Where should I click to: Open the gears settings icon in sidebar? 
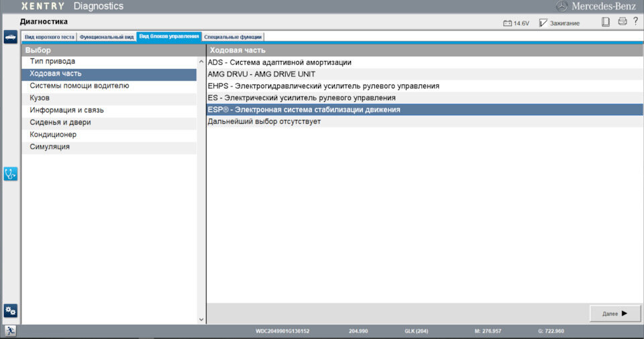10,311
